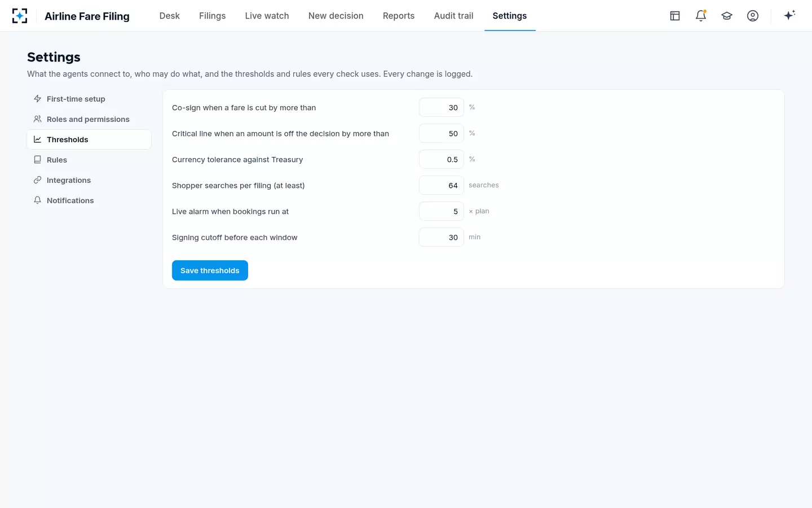This screenshot has width=812, height=508.
Task: Click the Roles and permissions people icon
Action: pos(37,119)
